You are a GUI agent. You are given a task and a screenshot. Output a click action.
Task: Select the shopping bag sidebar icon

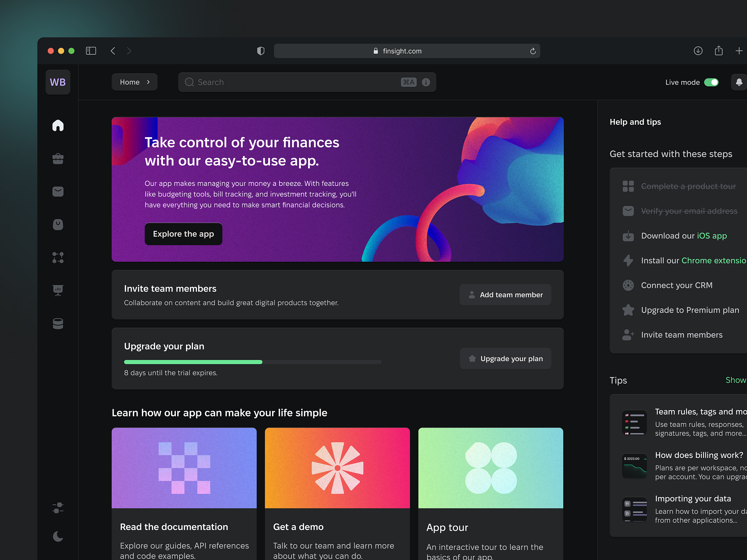pyautogui.click(x=58, y=225)
